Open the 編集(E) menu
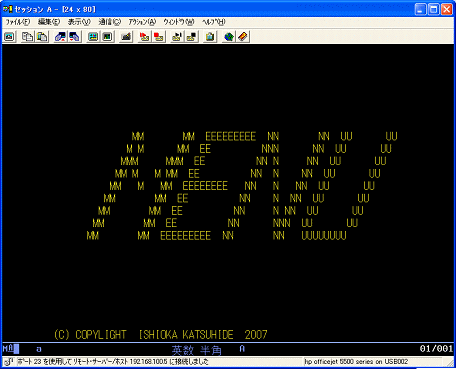This screenshot has height=369, width=456. [49, 22]
